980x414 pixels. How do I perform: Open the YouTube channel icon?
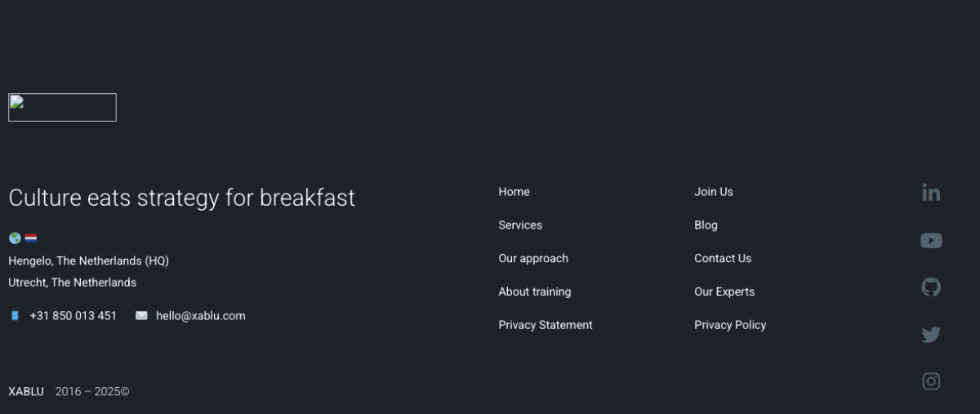point(931,240)
